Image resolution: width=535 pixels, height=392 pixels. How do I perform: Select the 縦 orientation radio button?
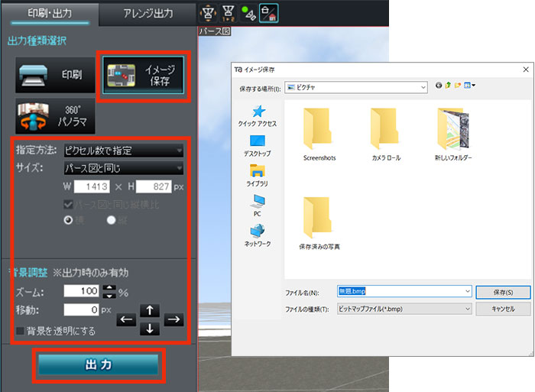pos(112,219)
